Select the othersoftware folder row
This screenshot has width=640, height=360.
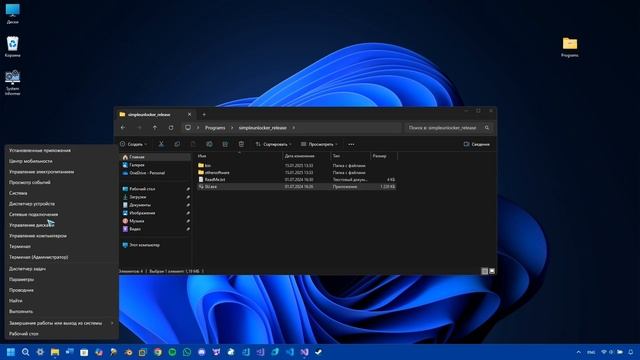coord(296,173)
